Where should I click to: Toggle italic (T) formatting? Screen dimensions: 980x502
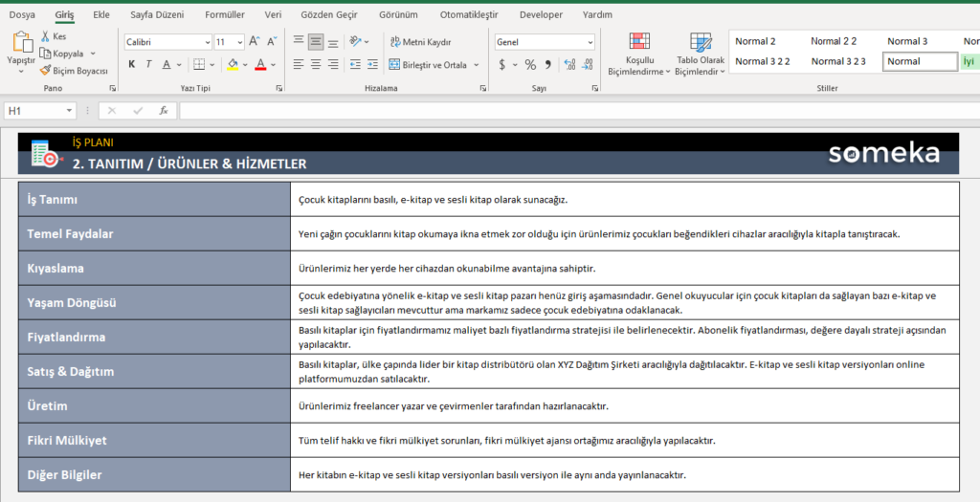148,65
